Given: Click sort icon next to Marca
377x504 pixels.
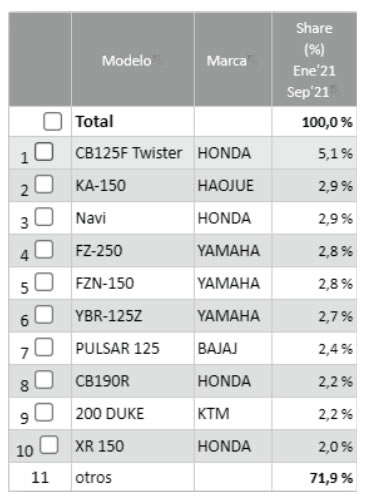Looking at the screenshot, I should coord(253,58).
